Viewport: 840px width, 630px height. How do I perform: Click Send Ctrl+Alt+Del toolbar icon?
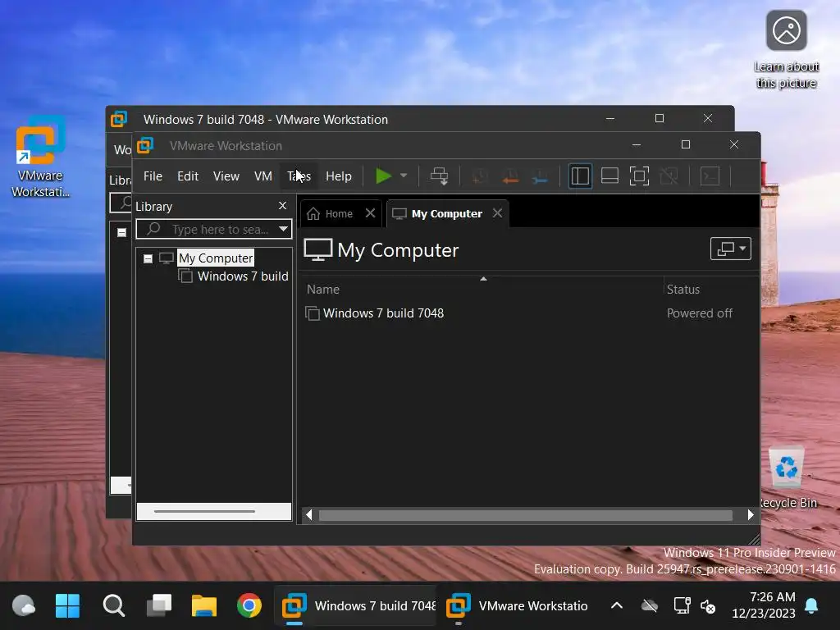(x=440, y=176)
